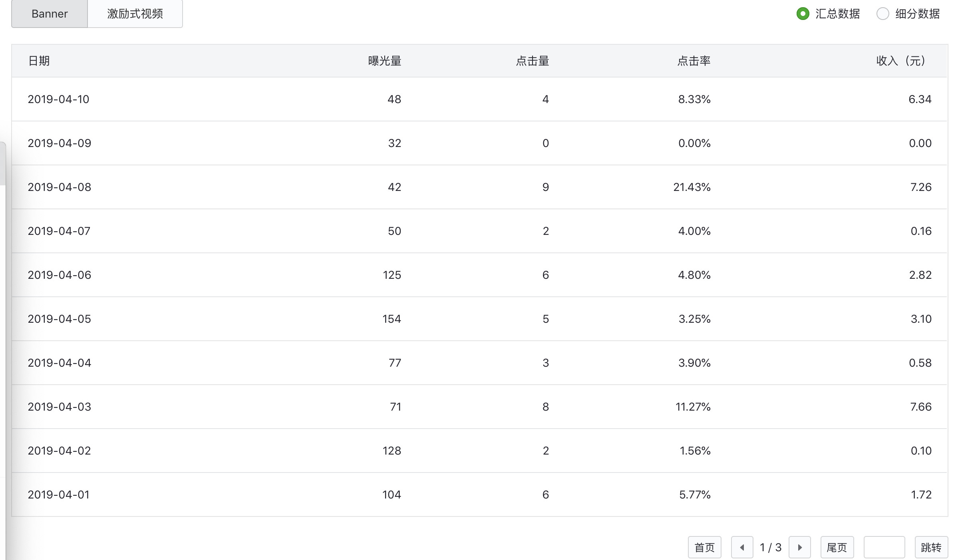Click 收入(元) column header
The height and width of the screenshot is (560, 958).
[x=901, y=61]
